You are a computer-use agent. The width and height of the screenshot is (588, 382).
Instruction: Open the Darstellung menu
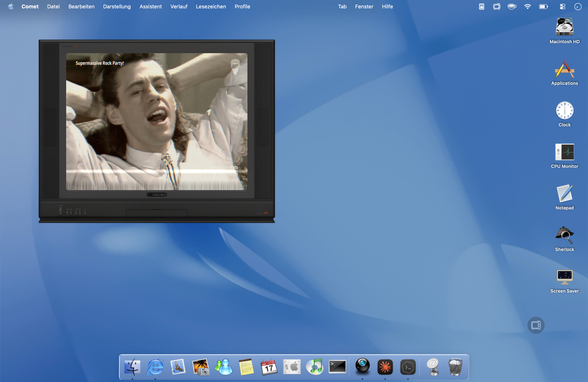117,6
